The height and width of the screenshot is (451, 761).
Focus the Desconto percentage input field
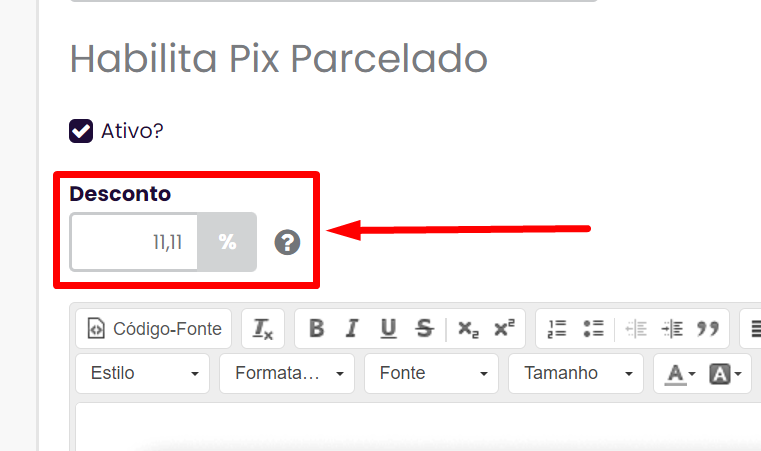tap(134, 242)
